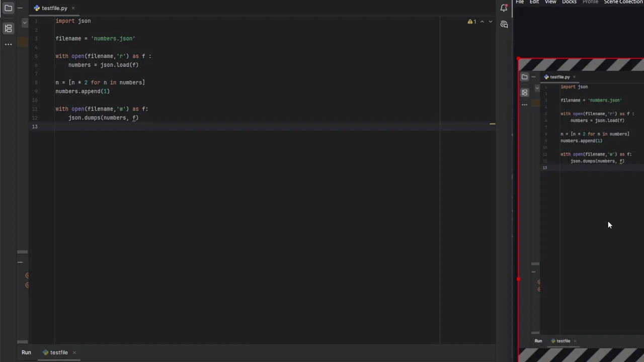Click the 'import json' line of code
The height and width of the screenshot is (362, 644).
[x=73, y=21]
